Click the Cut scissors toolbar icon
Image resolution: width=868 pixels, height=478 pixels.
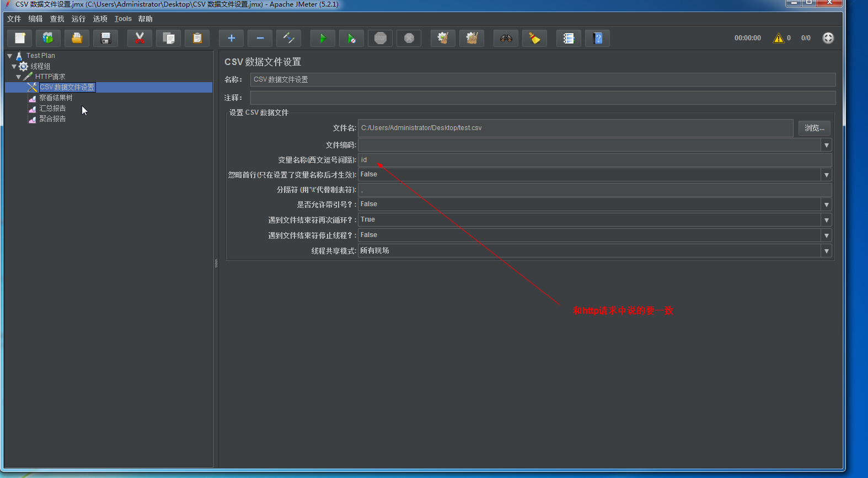[140, 38]
